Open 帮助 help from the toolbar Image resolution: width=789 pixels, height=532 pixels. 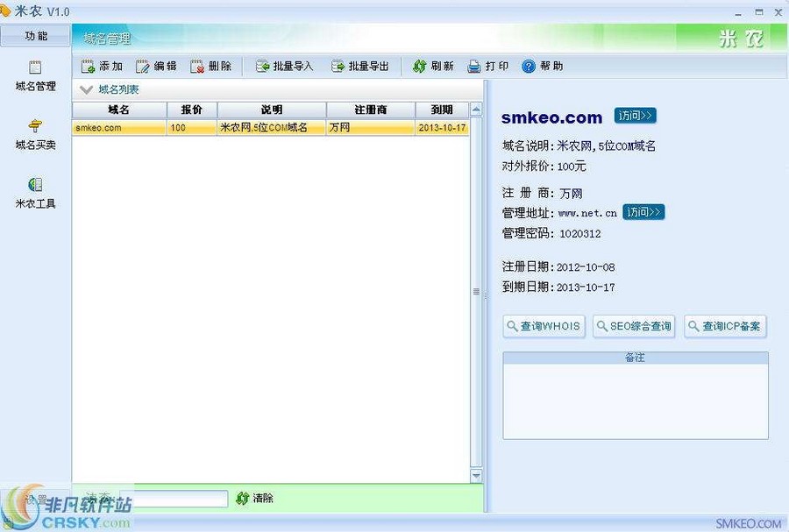point(539,66)
